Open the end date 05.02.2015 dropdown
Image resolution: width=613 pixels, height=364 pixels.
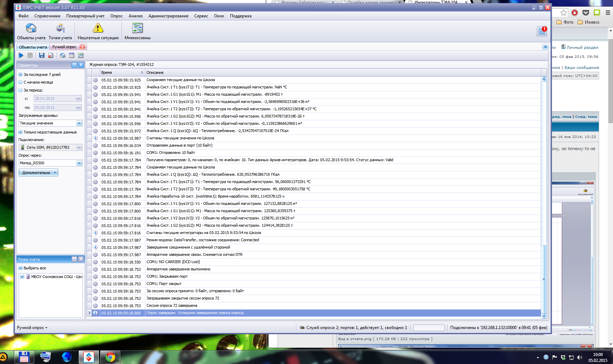click(x=78, y=108)
